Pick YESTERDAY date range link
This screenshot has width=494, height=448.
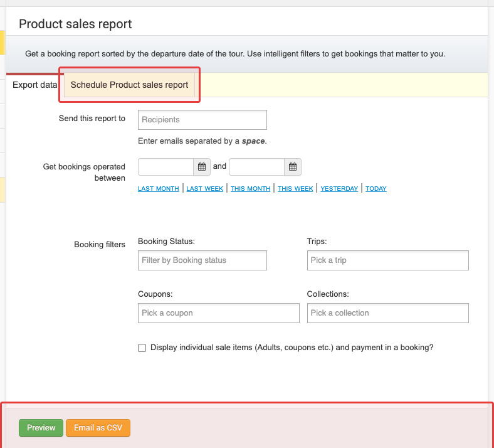click(339, 188)
